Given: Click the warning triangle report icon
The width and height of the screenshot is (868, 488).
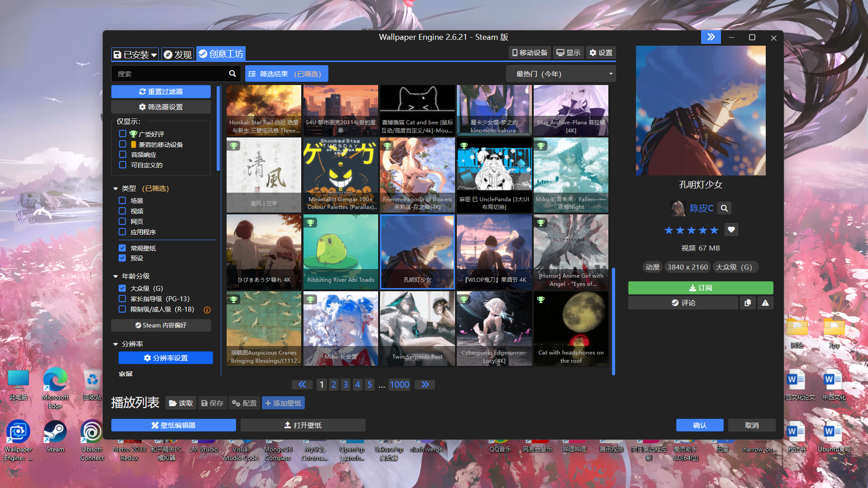Looking at the screenshot, I should pos(765,303).
